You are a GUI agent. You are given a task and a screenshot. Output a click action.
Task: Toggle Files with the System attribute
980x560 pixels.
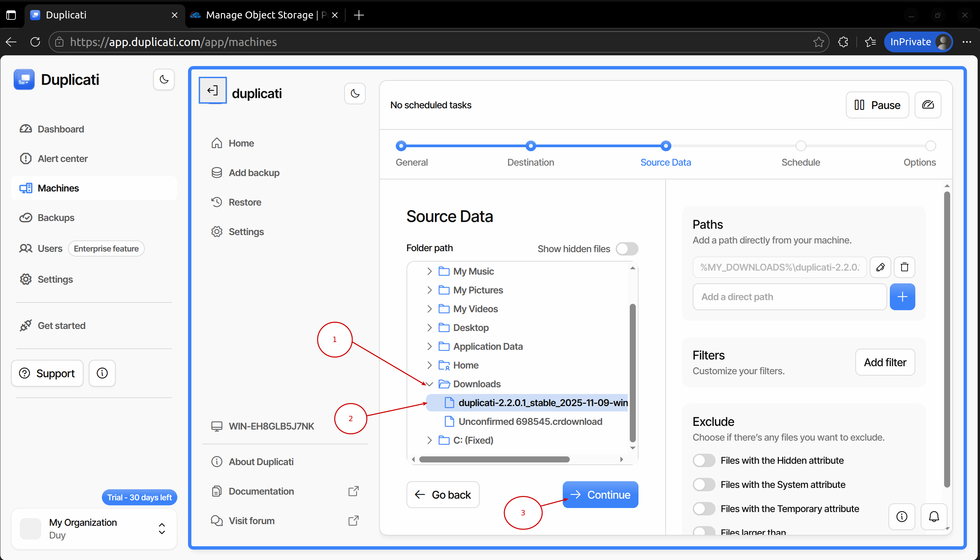[x=704, y=485]
